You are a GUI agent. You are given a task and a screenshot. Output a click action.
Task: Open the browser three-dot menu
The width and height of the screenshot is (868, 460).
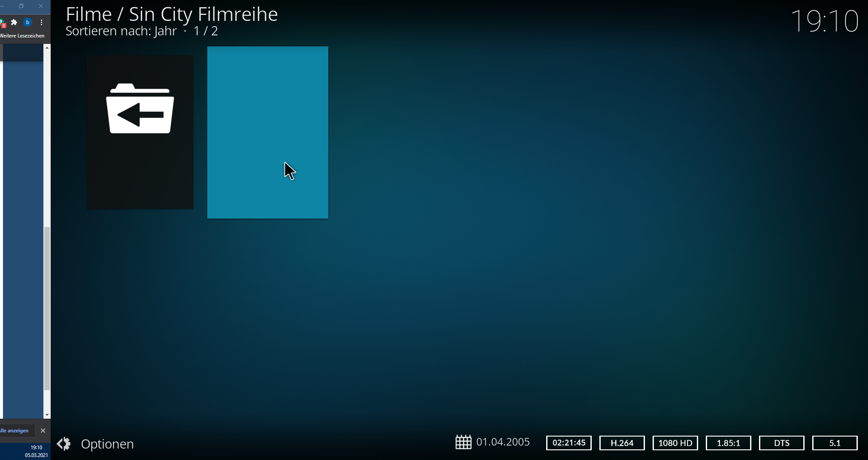point(41,22)
